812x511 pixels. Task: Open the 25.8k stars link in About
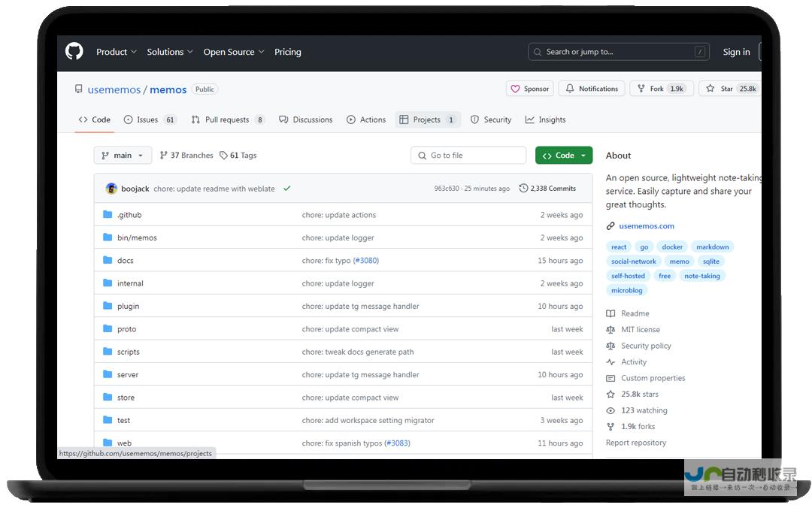point(640,394)
